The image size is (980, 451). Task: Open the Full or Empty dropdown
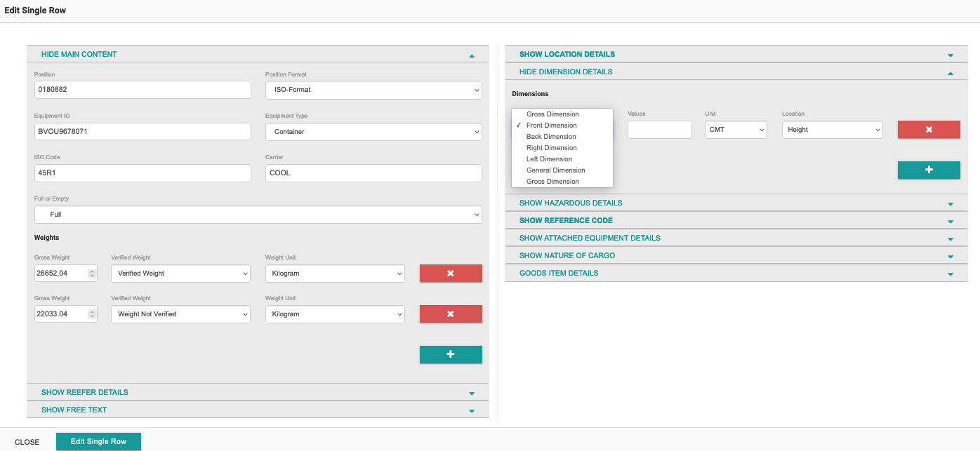coord(258,215)
